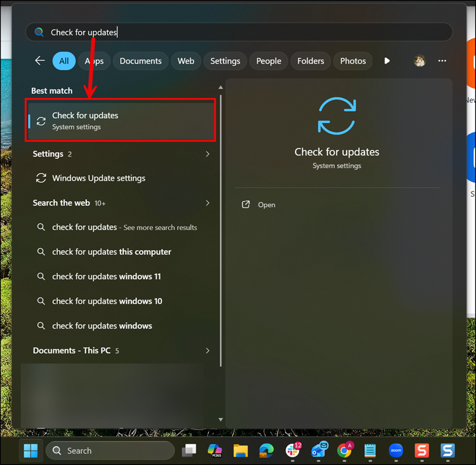Select the All filter tab
The width and height of the screenshot is (476, 465).
(x=64, y=61)
